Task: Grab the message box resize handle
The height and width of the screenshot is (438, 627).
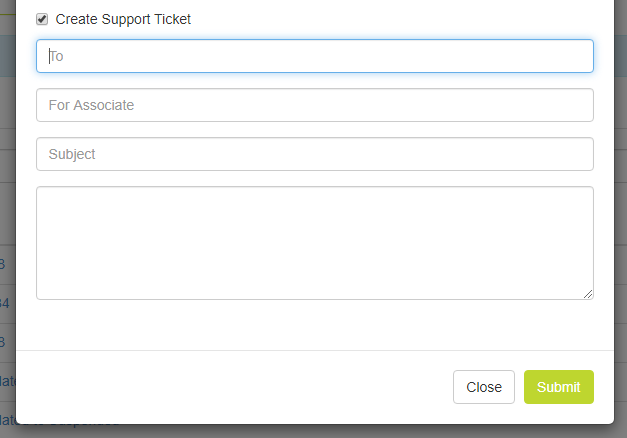Action: [x=588, y=293]
